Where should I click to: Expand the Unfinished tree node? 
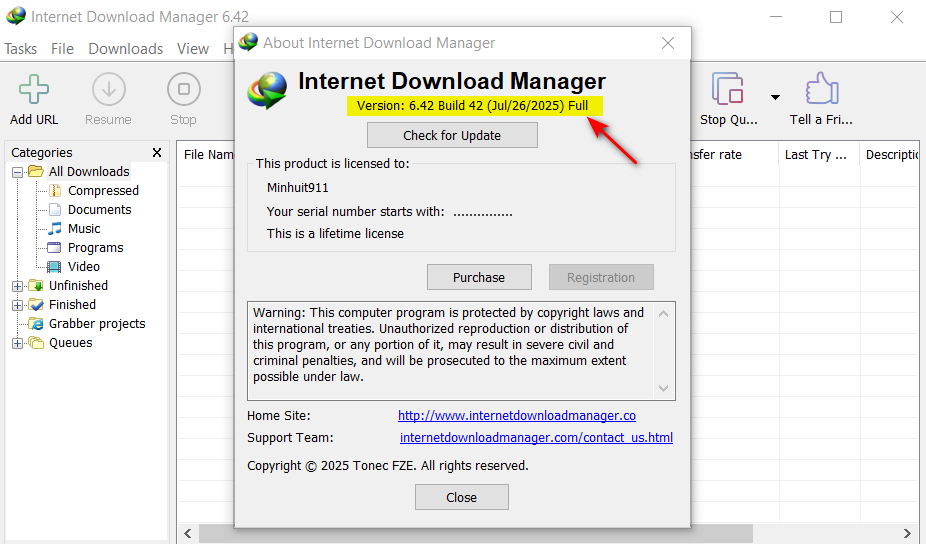point(18,286)
